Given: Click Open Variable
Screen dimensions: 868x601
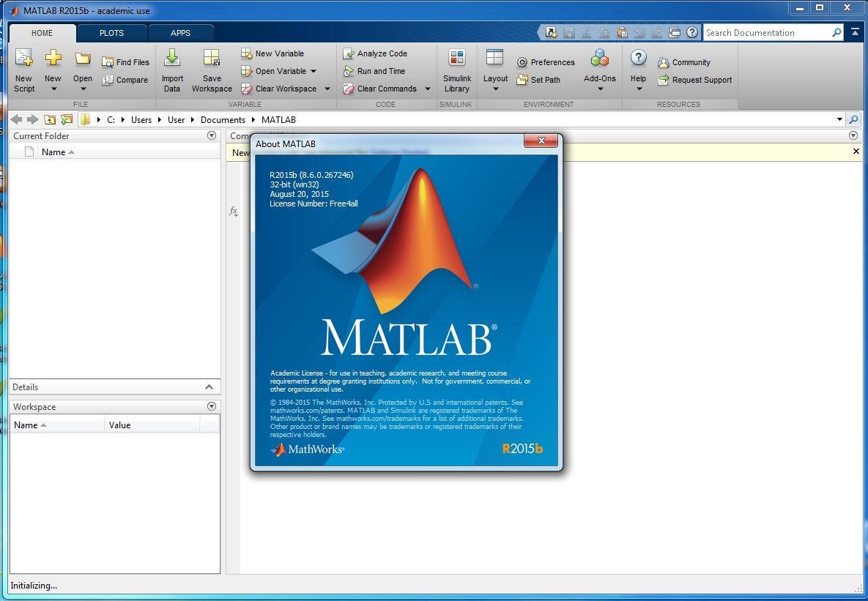Looking at the screenshot, I should click(x=274, y=71).
